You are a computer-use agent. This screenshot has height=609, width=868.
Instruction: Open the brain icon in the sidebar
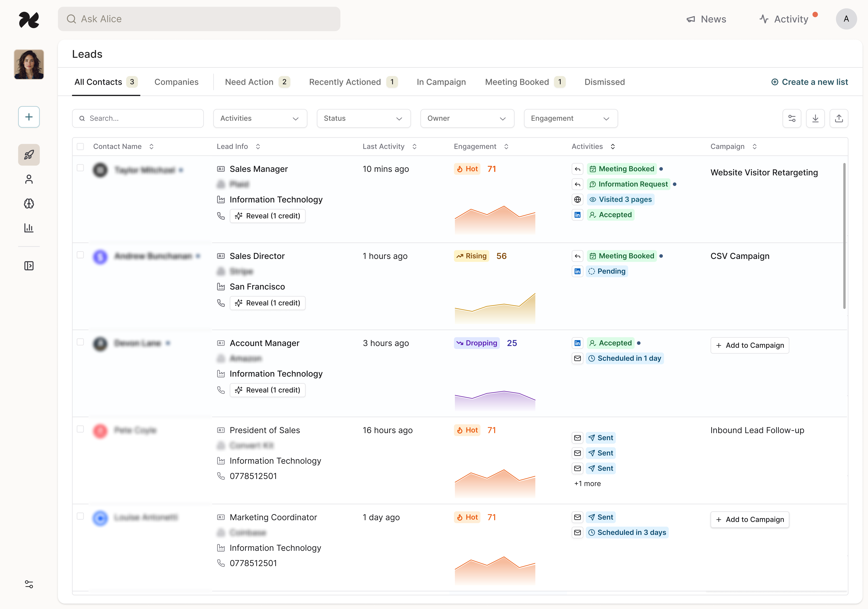[29, 204]
